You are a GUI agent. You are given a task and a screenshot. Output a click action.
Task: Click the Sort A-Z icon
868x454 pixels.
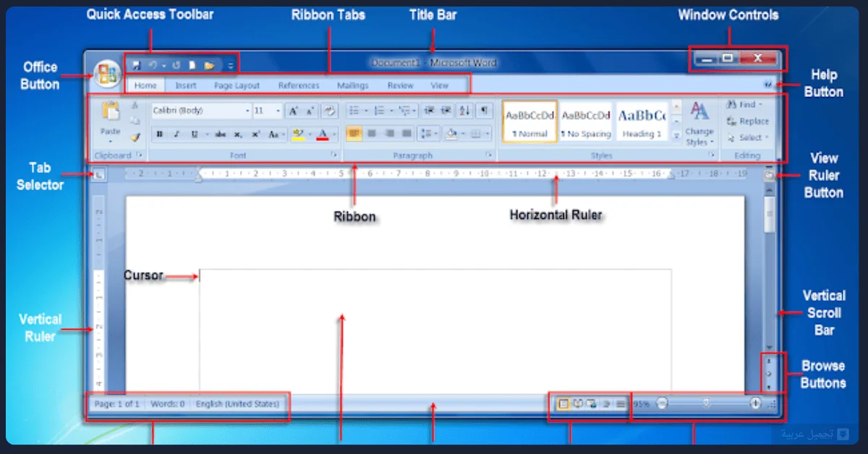tap(465, 111)
